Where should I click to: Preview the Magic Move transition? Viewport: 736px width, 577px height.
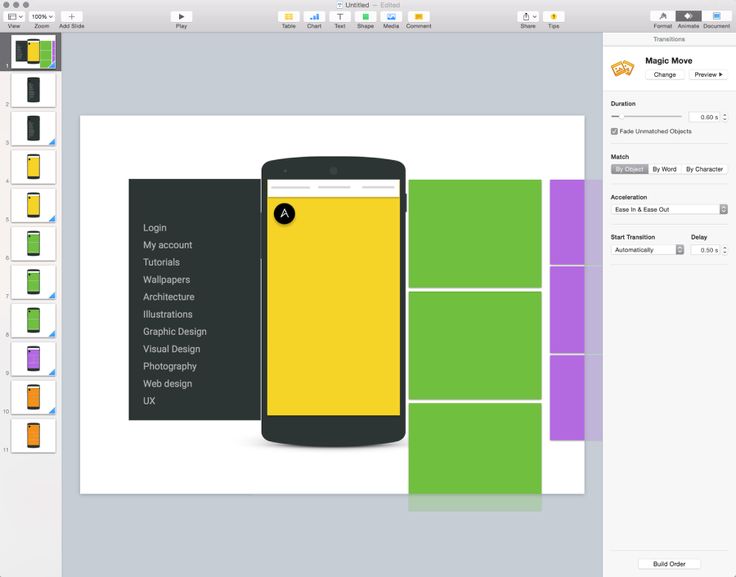(708, 75)
